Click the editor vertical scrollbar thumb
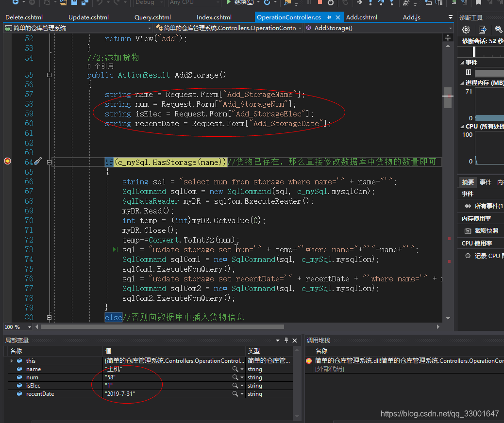The width and height of the screenshot is (504, 423). [x=448, y=98]
